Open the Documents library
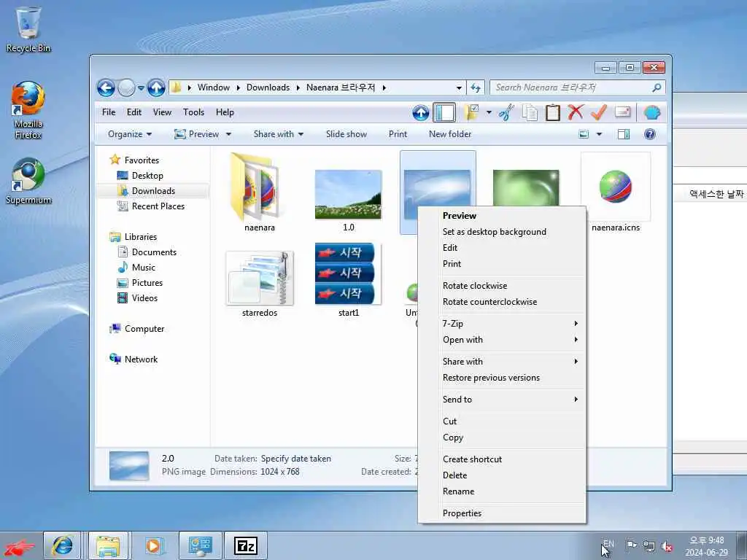Screen dimensions: 747x560 (x=154, y=252)
